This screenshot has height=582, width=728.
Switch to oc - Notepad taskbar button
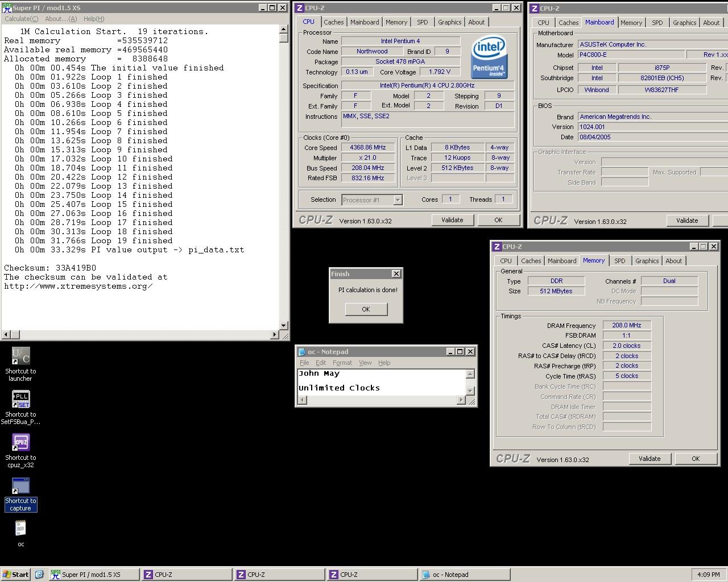(465, 575)
